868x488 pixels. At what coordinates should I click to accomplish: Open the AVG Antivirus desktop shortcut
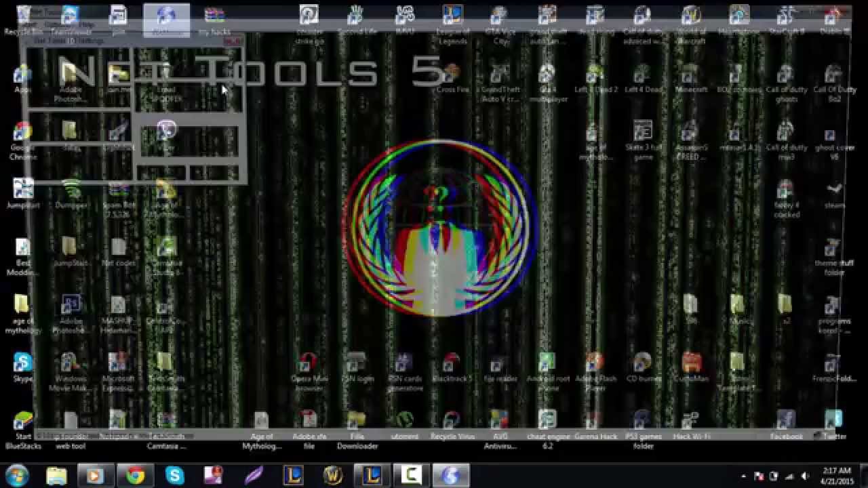tap(500, 430)
